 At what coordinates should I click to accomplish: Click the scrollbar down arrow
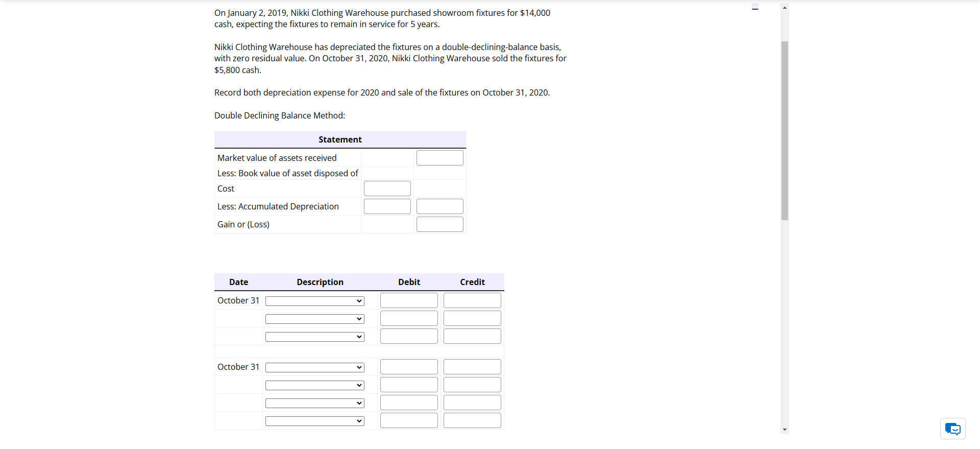click(785, 430)
